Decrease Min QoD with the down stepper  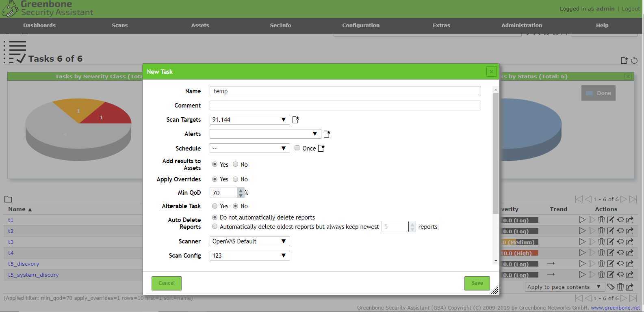[x=241, y=195]
